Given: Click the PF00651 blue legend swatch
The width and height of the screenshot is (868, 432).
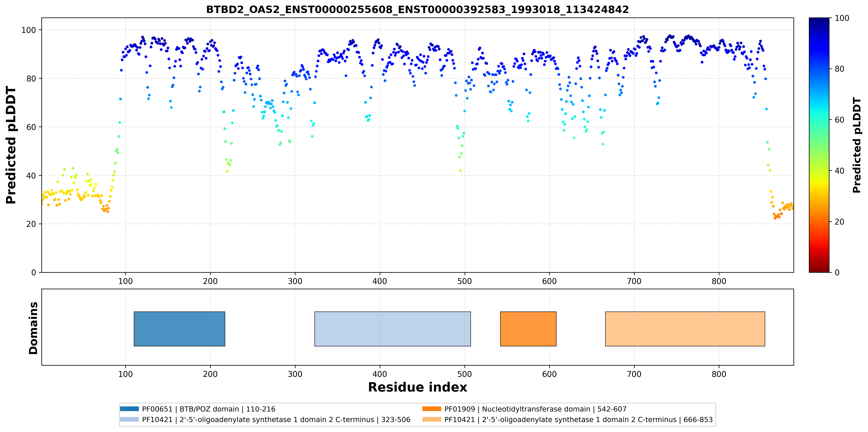Looking at the screenshot, I should pyautogui.click(x=129, y=409).
